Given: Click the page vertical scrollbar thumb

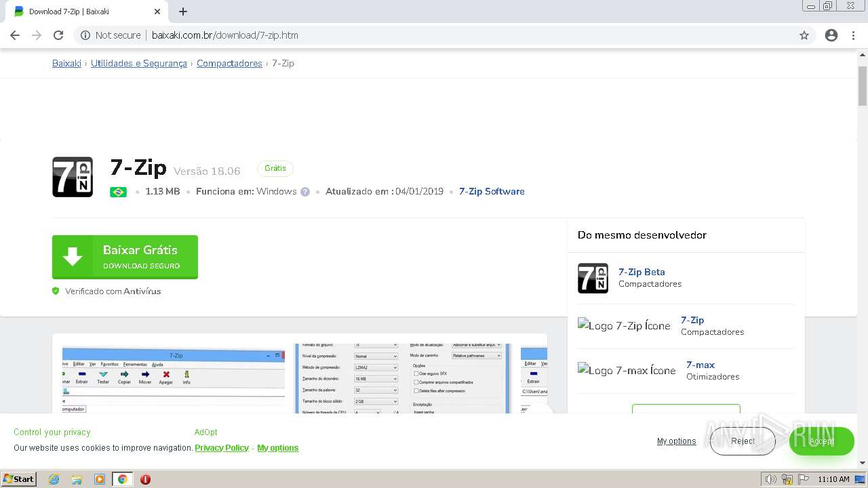Looking at the screenshot, I should pos(863,86).
